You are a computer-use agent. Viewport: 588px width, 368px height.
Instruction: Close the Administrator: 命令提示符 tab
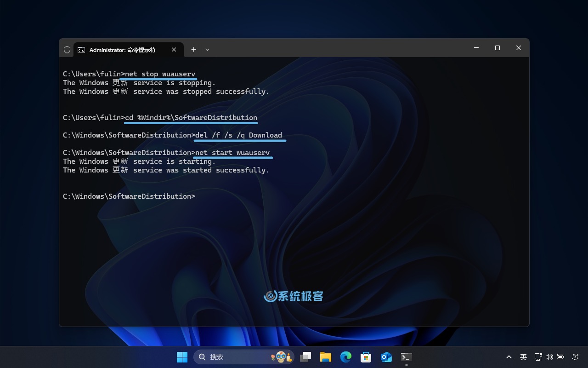(174, 49)
